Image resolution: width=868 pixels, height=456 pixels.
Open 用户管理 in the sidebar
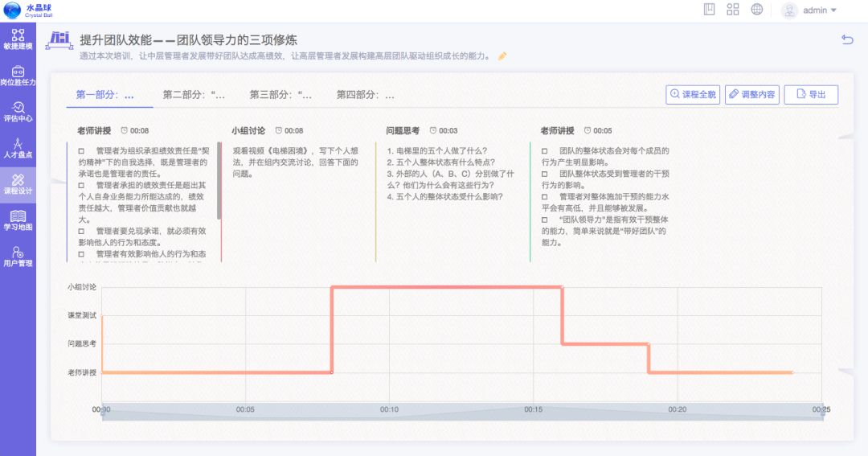tap(18, 257)
